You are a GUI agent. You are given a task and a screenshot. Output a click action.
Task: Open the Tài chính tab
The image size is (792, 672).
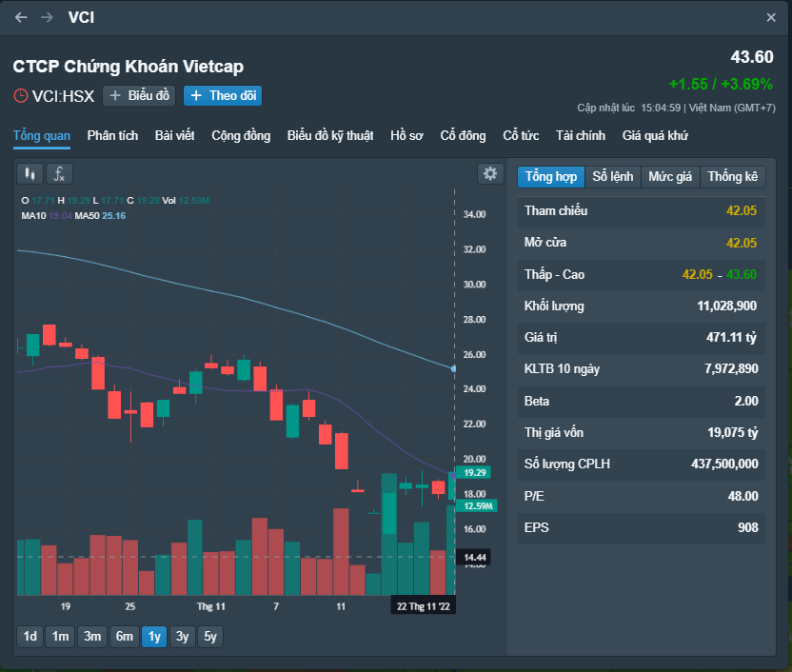(581, 136)
